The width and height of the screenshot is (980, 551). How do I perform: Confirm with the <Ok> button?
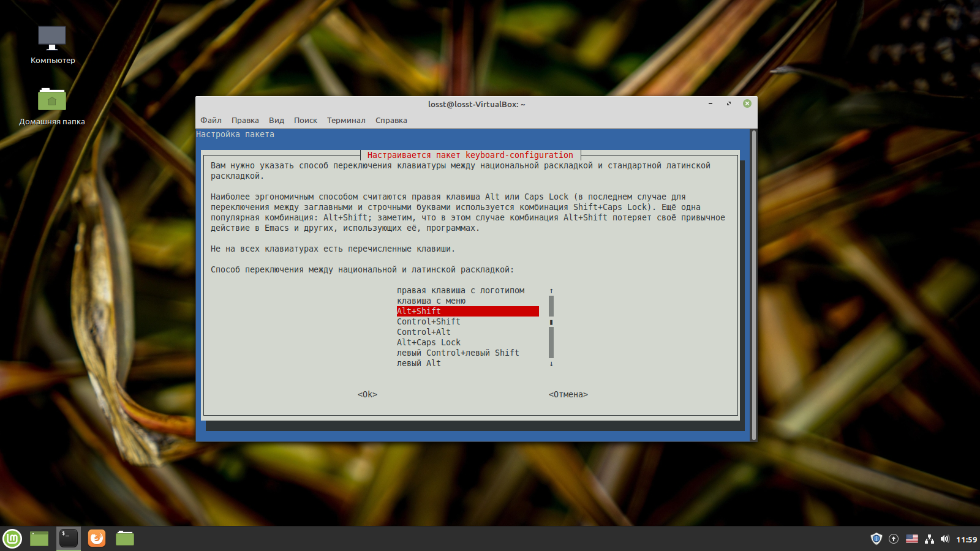367,394
